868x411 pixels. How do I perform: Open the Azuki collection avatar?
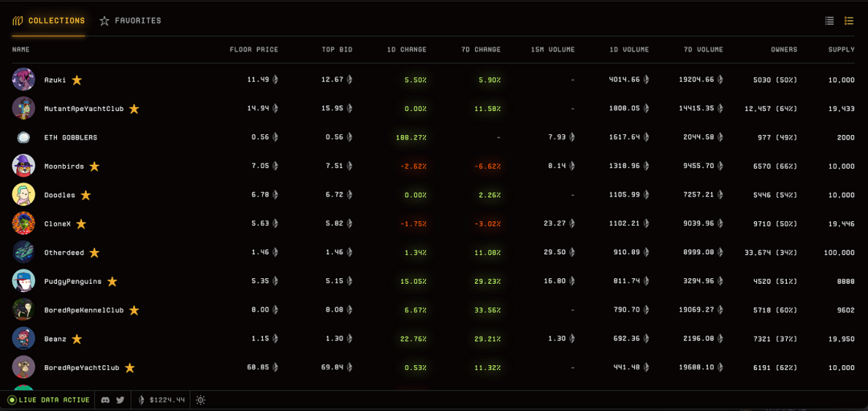(24, 80)
